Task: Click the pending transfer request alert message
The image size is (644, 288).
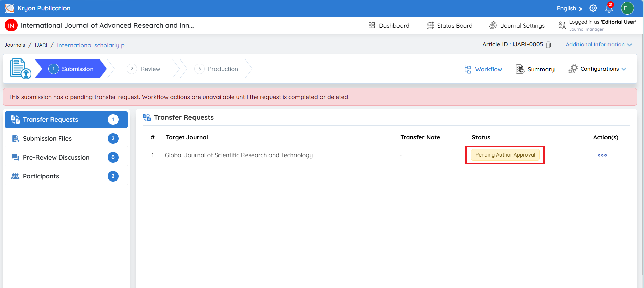Action: click(x=320, y=97)
